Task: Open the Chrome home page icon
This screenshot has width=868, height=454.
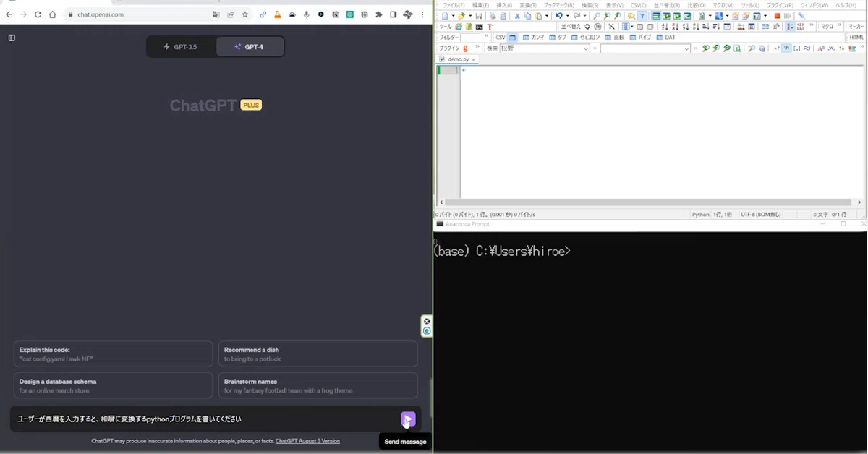Action: (x=52, y=14)
